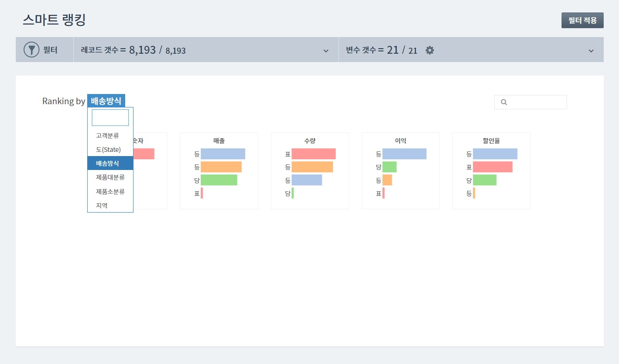Image resolution: width=619 pixels, height=364 pixels.
Task: Open the 할인율 ranking chart card
Action: [x=491, y=171]
